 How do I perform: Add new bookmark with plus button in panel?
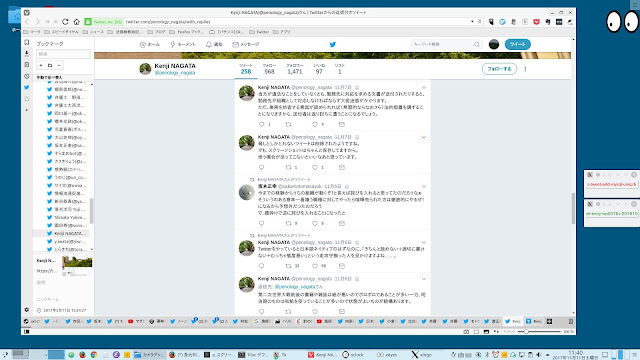pos(41,65)
